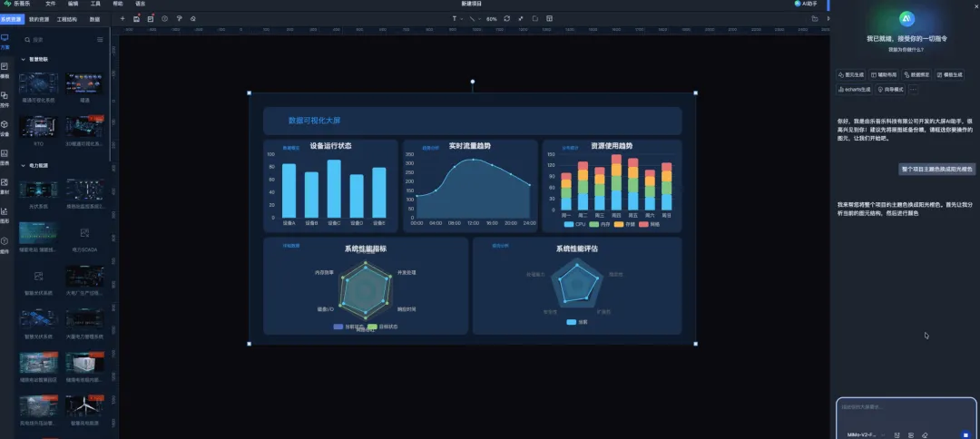Image resolution: width=980 pixels, height=439 pixels.
Task: Click the refresh icon beside zoom percentage
Action: click(507, 19)
